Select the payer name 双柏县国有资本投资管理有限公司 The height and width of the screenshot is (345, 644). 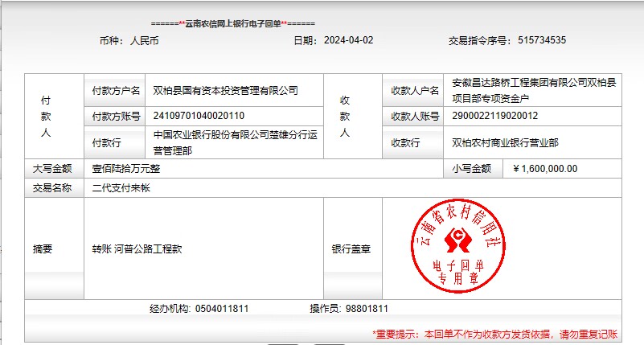tap(225, 91)
